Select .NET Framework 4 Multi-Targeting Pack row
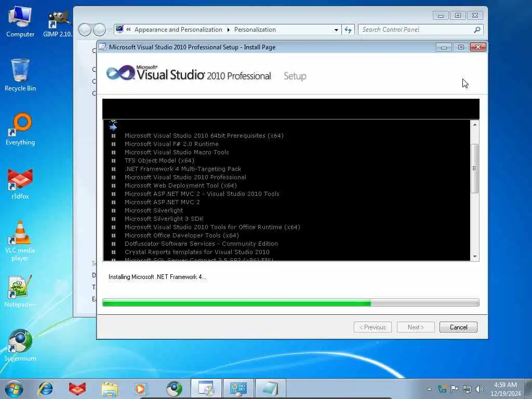Image resolution: width=532 pixels, height=399 pixels. coord(183,169)
